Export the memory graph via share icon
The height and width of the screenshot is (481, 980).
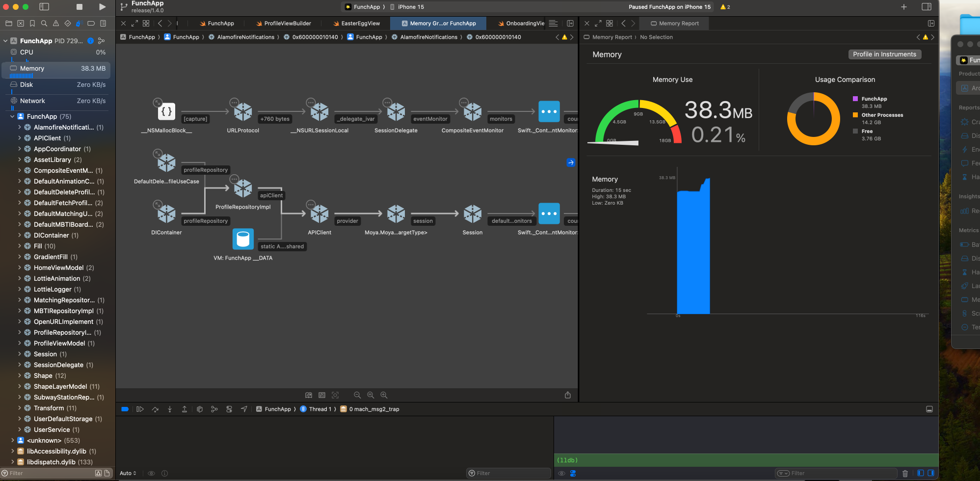(x=568, y=395)
